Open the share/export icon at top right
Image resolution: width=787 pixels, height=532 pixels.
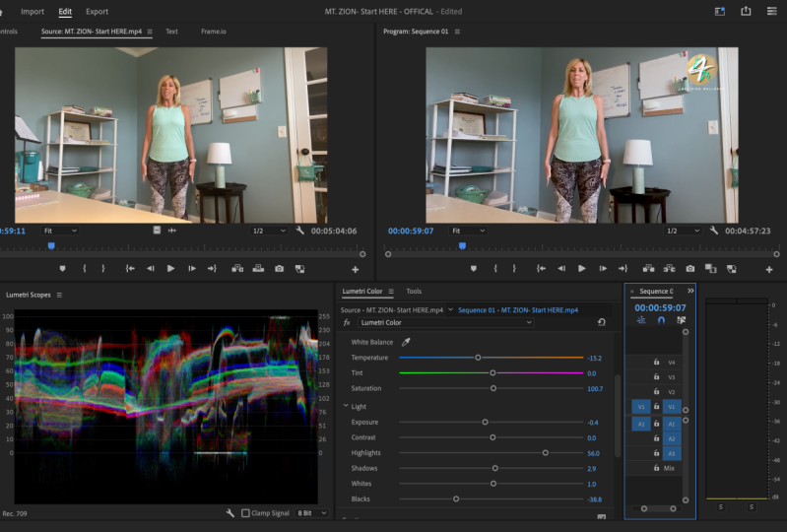746,11
